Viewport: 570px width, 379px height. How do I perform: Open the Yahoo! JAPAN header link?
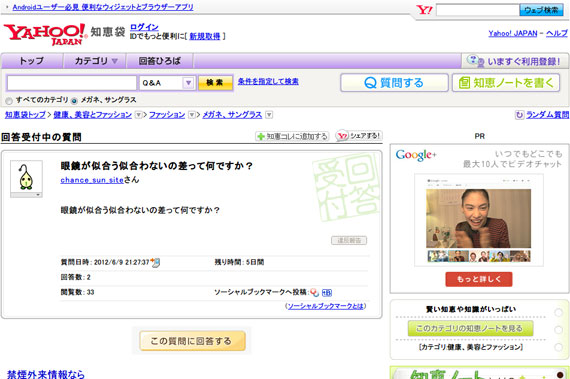[513, 33]
